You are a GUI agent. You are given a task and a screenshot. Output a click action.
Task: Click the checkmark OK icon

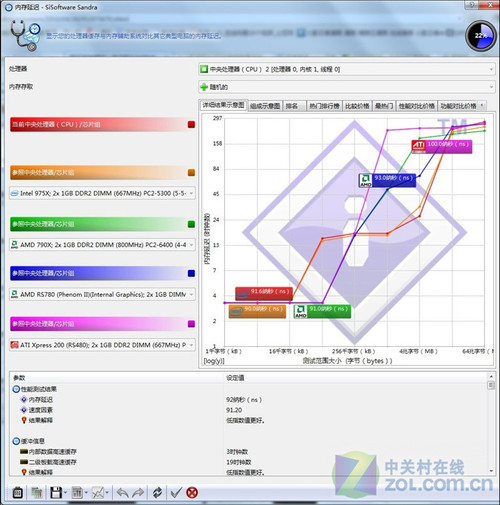tap(176, 492)
